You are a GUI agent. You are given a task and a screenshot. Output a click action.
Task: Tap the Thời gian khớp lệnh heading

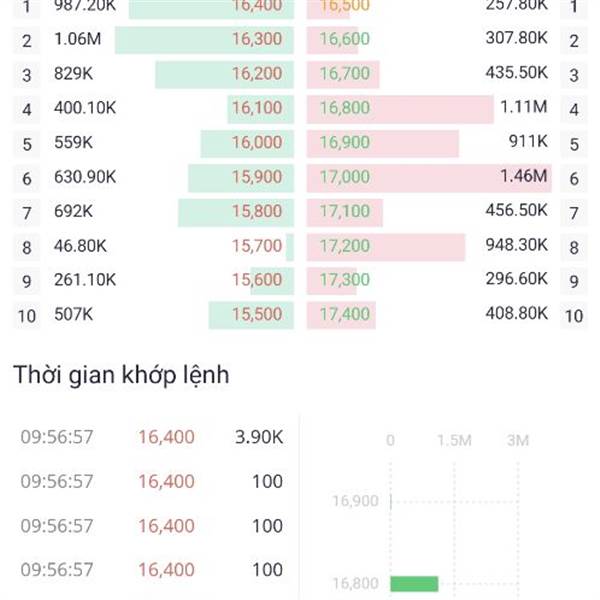tap(121, 375)
